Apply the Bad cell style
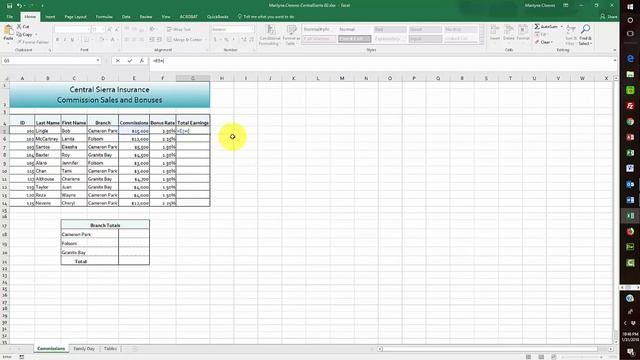The image size is (640, 360). [390, 29]
